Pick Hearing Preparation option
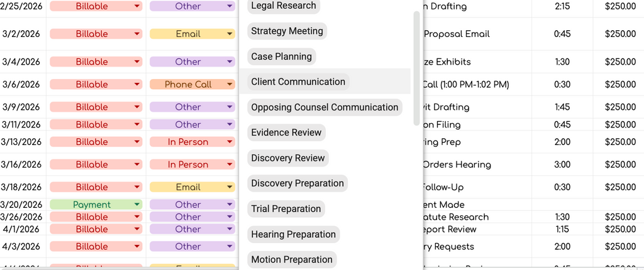This screenshot has width=644, height=270. (293, 234)
